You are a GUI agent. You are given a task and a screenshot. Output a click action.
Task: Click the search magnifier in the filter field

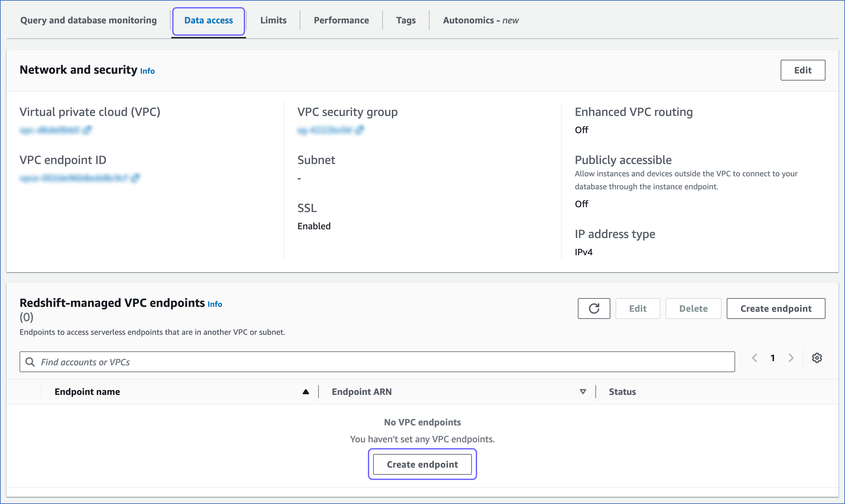tap(30, 362)
